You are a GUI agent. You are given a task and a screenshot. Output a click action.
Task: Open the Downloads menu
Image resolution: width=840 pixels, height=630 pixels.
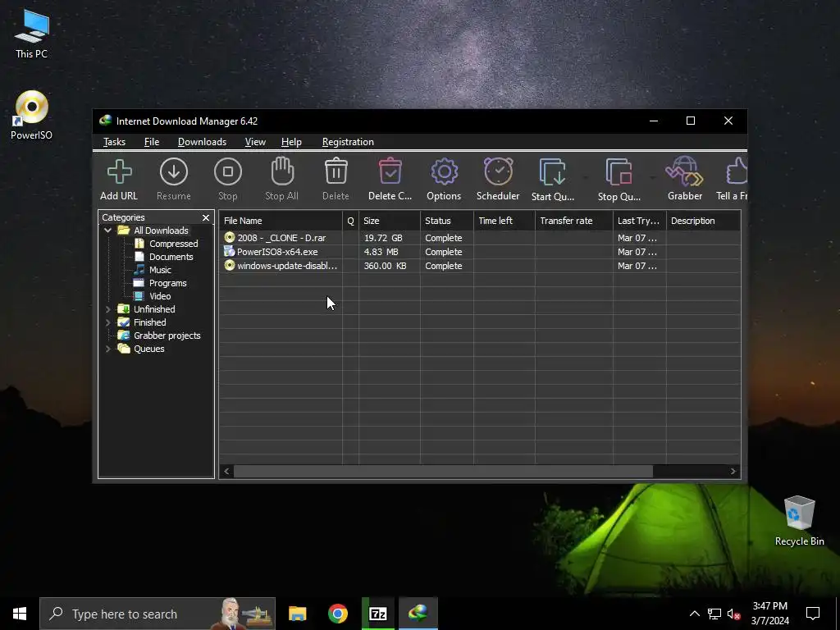click(x=202, y=142)
